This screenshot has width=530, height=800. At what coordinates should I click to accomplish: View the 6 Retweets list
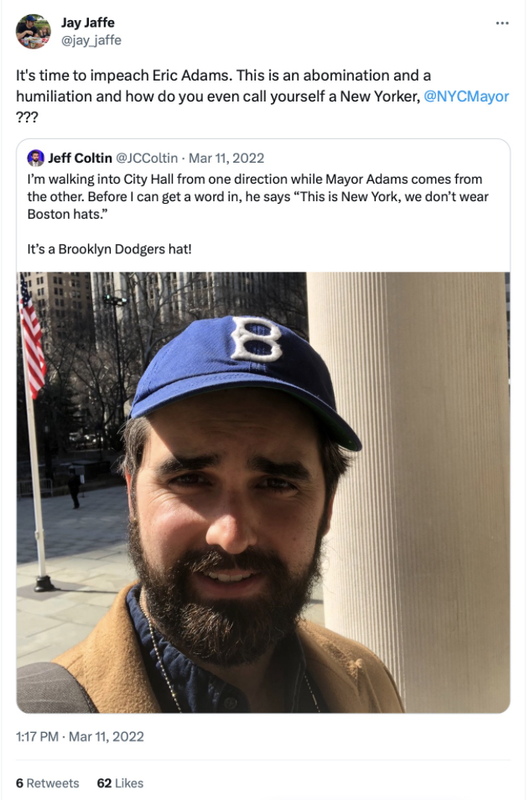[x=47, y=783]
